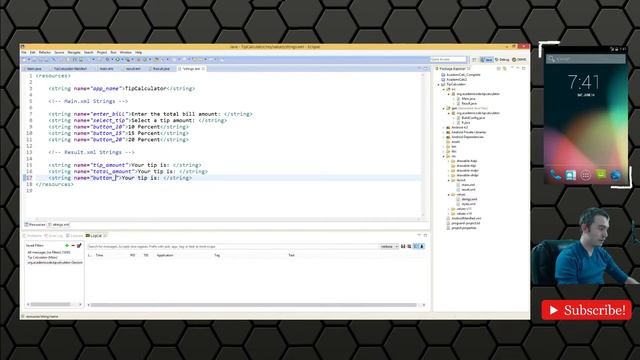The image size is (640, 360).
Task: Toggle LogCat scroll lock icon
Action: (422, 247)
